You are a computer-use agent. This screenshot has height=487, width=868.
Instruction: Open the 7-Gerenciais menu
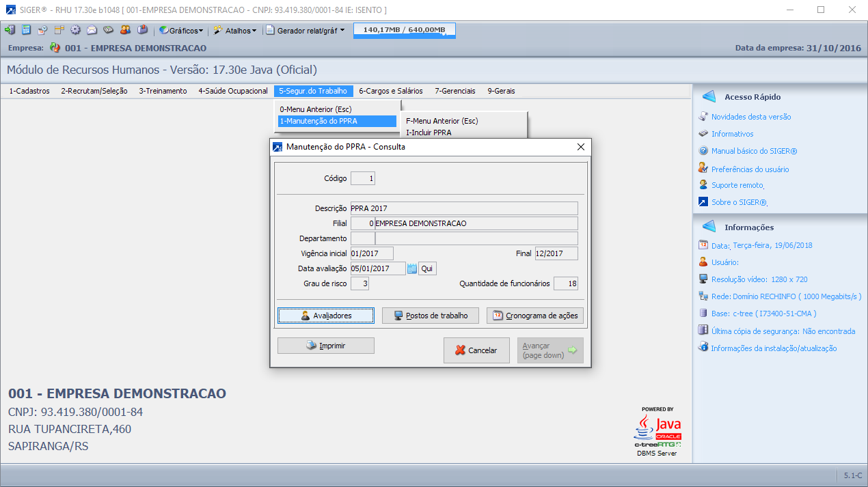(455, 91)
